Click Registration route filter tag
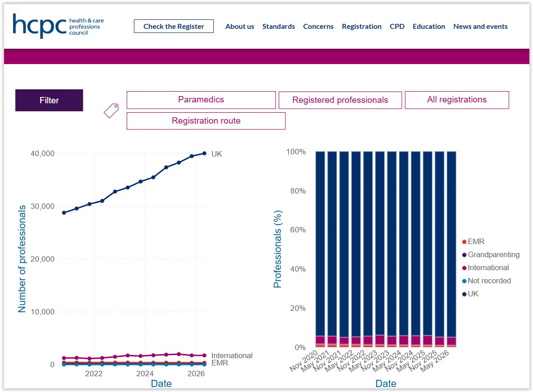The height and width of the screenshot is (392, 533). pos(206,121)
